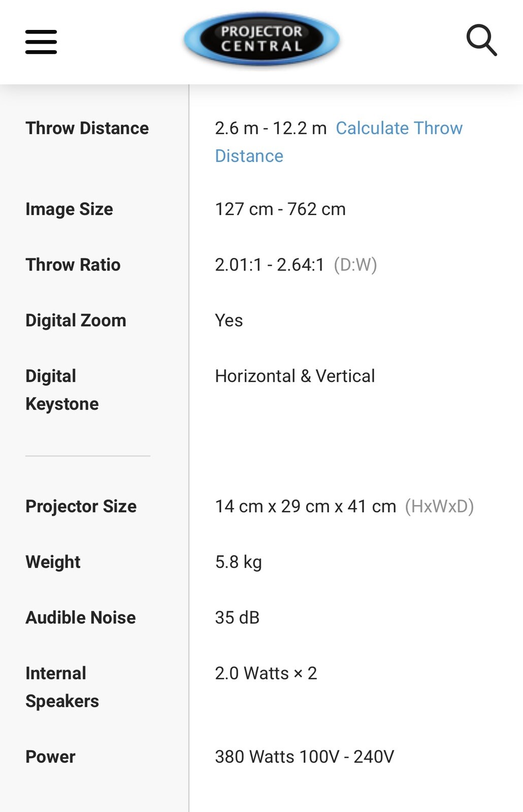The image size is (523, 812).
Task: Open the Calculate Throw Distance link
Action: point(339,142)
